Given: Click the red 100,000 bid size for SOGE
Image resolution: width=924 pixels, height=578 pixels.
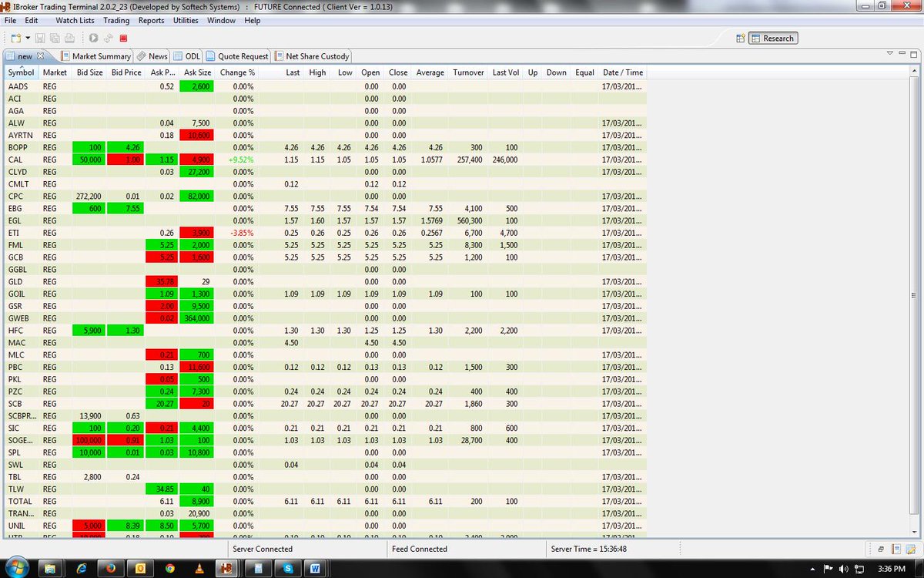Looking at the screenshot, I should point(89,440).
